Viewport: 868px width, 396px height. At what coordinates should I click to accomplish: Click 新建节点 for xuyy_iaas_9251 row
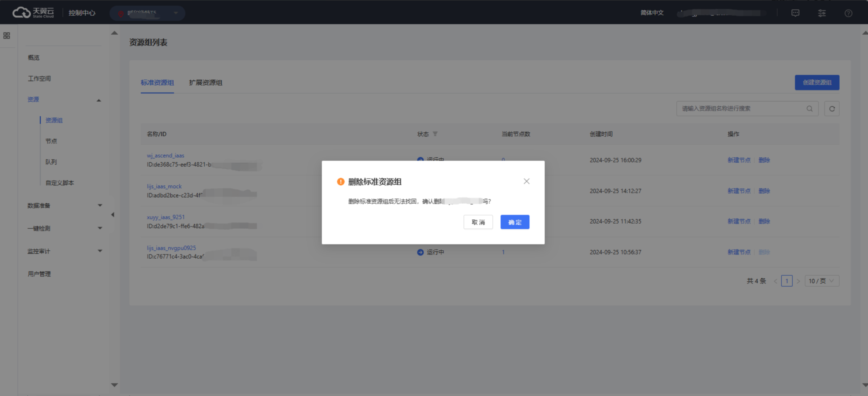tap(739, 221)
